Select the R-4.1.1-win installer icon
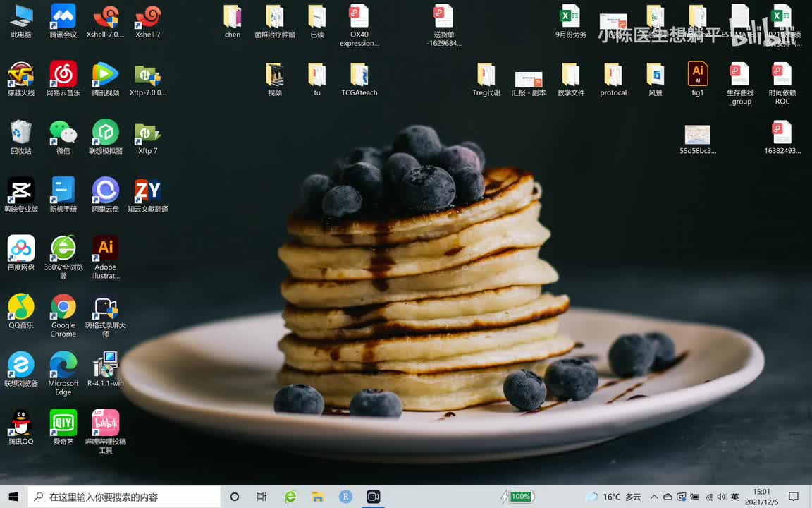812x508 pixels. (x=106, y=370)
